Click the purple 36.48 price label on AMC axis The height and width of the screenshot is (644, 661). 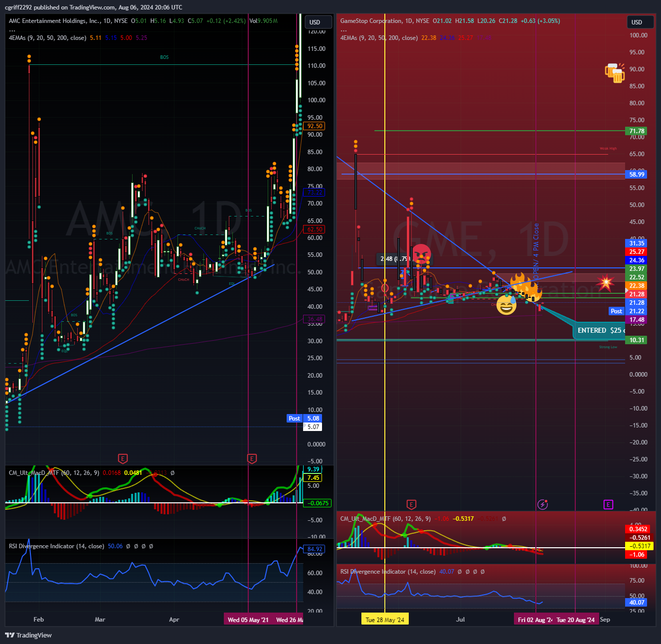(x=314, y=319)
